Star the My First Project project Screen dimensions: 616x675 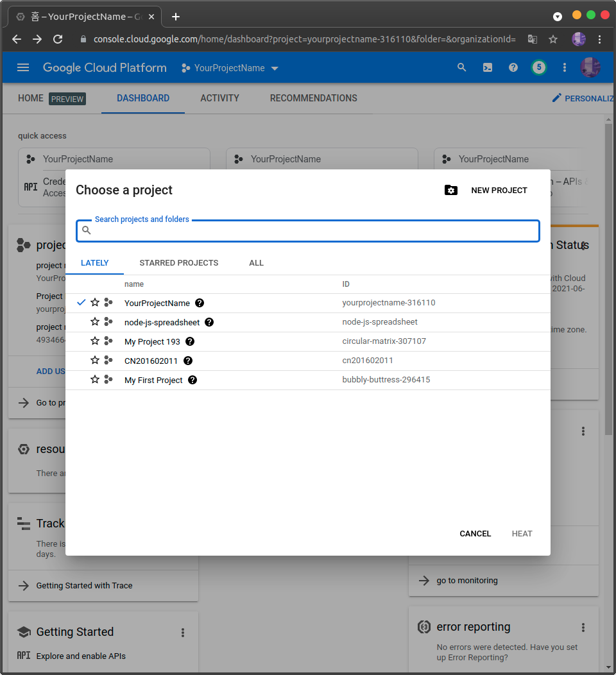95,379
